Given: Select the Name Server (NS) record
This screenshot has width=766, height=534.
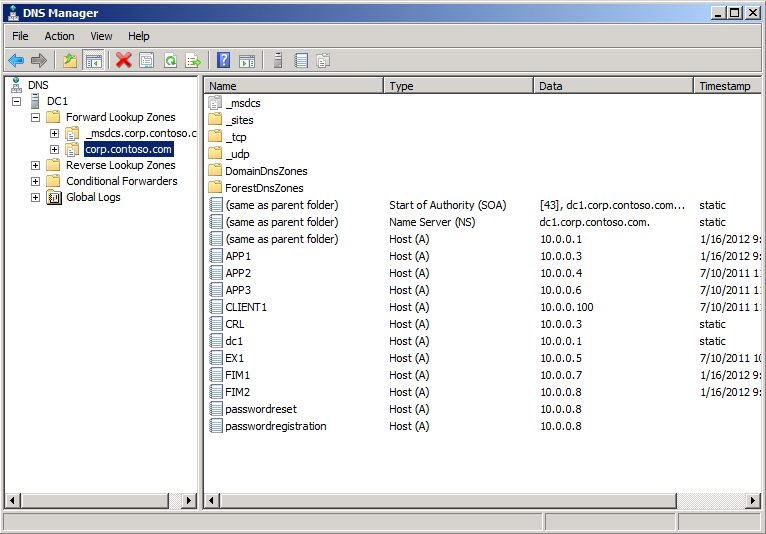Looking at the screenshot, I should (483, 222).
